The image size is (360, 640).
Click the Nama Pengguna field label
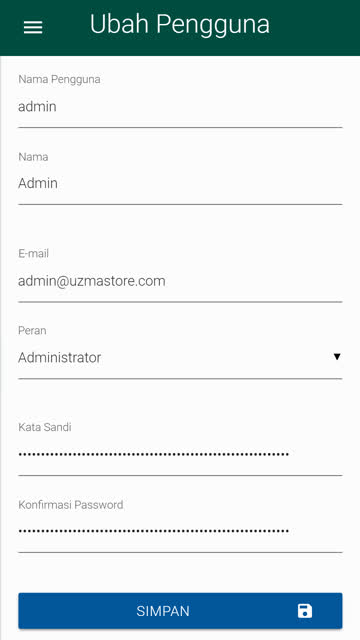click(x=59, y=80)
